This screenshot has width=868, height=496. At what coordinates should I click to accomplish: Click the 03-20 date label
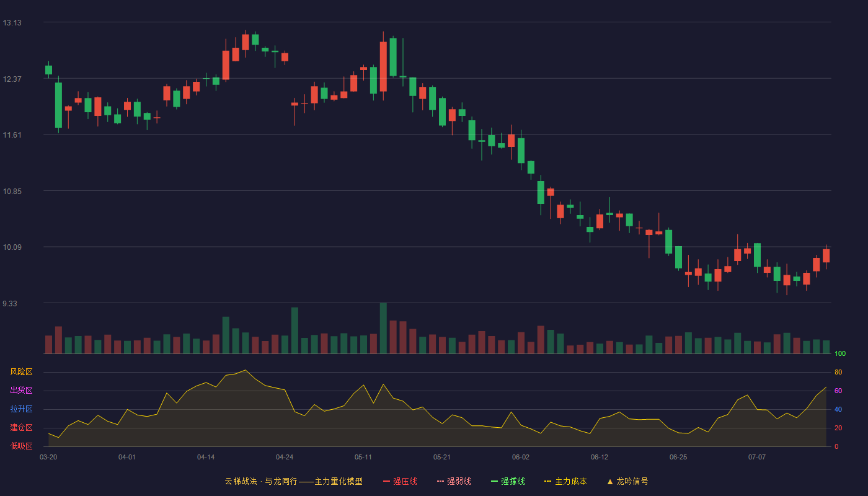[x=48, y=457]
